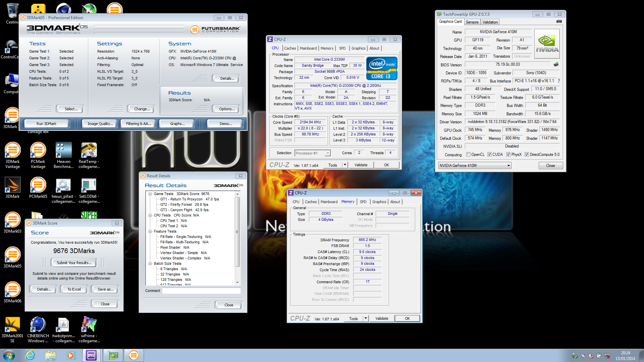
Task: Open the PCMark05 desktop shortcut
Action: point(38,188)
